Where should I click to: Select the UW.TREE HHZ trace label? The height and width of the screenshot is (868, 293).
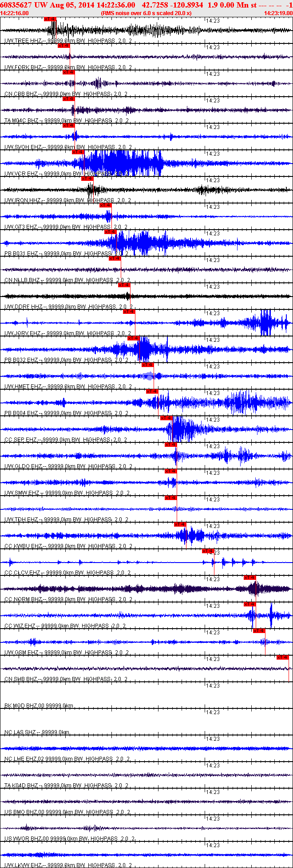click(x=67, y=41)
